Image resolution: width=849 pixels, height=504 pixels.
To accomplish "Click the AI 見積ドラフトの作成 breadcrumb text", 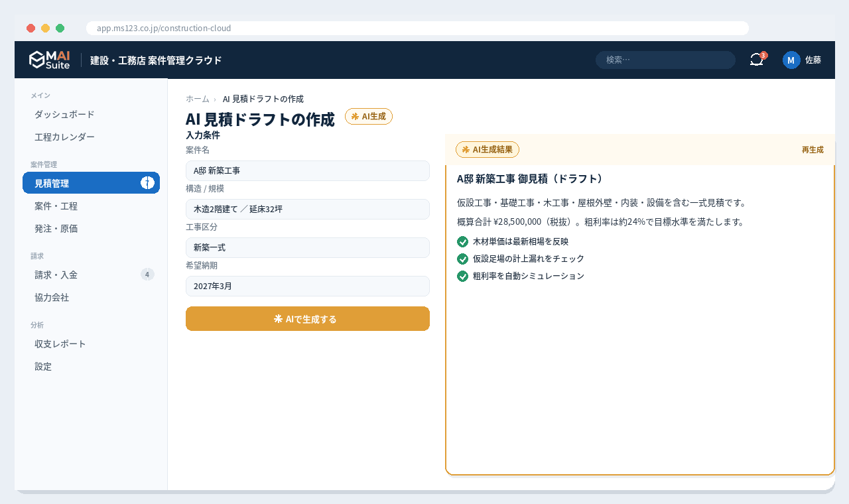I will [x=263, y=99].
